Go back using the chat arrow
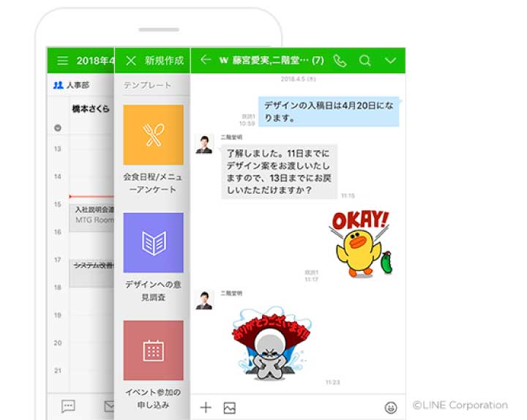Screen dimensions: 527x420 coord(206,60)
